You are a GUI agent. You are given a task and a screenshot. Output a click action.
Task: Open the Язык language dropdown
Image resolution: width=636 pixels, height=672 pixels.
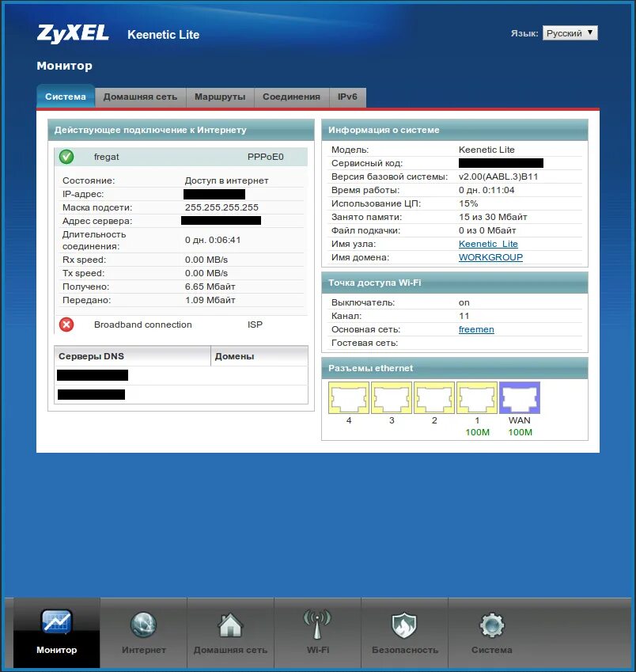click(x=570, y=33)
